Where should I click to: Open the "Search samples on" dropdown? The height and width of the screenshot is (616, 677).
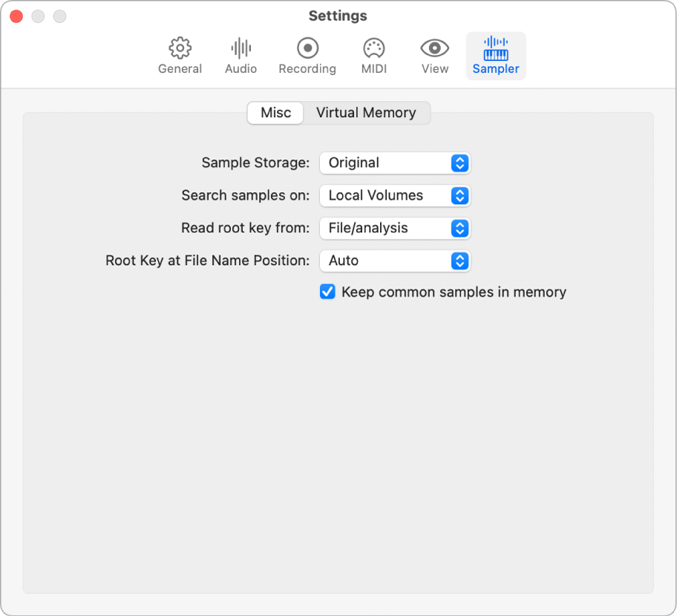[x=395, y=195]
